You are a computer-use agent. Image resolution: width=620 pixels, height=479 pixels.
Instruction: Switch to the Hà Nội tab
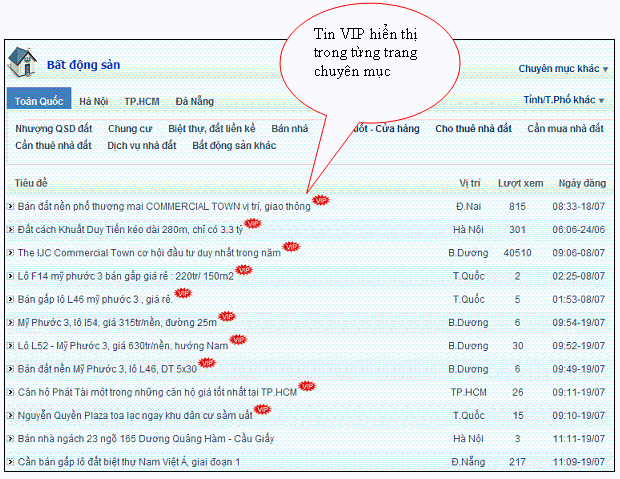coord(94,101)
